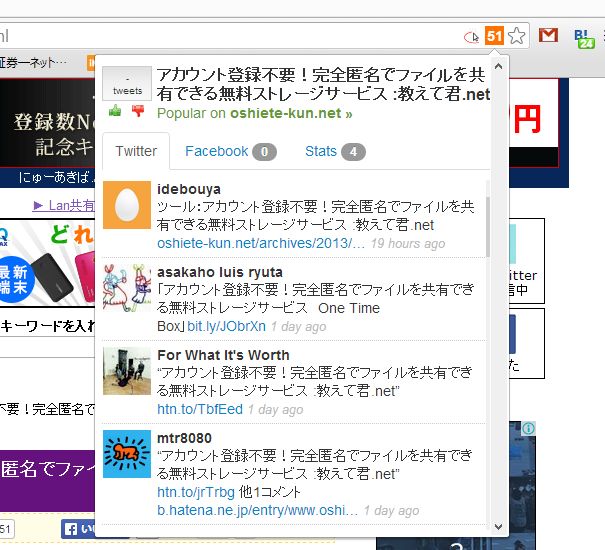Screen dimensions: 605x550
Task: Click the popup article title text
Action: click(x=323, y=85)
